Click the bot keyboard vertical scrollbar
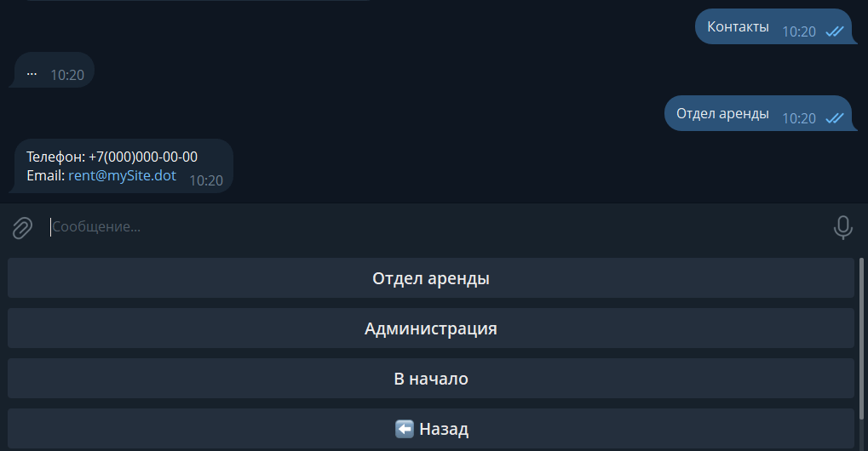 [862, 340]
